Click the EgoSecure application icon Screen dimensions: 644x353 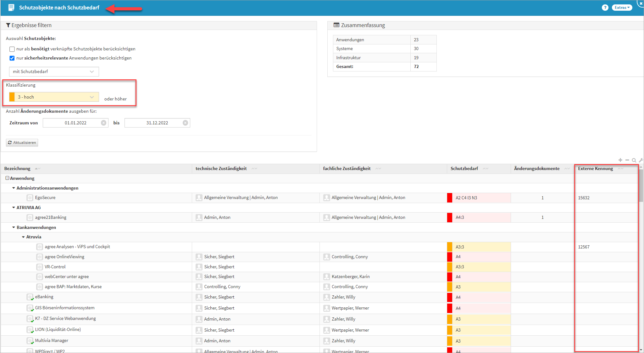pos(30,198)
